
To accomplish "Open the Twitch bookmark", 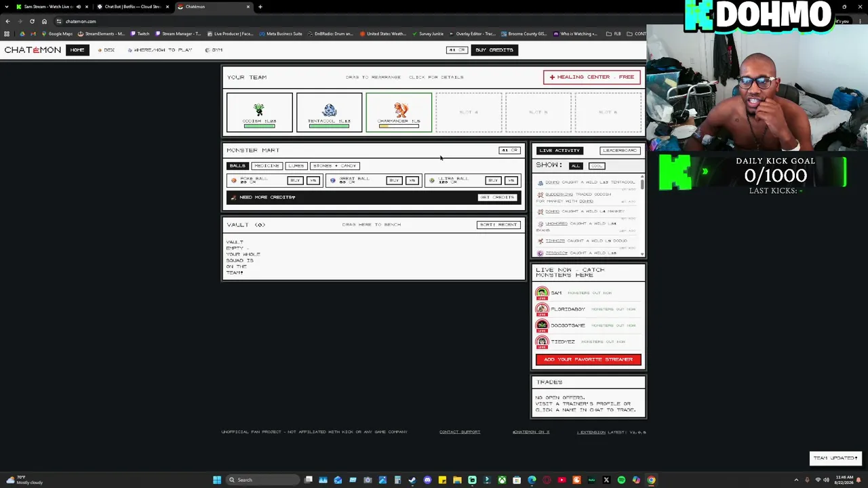I will [140, 34].
